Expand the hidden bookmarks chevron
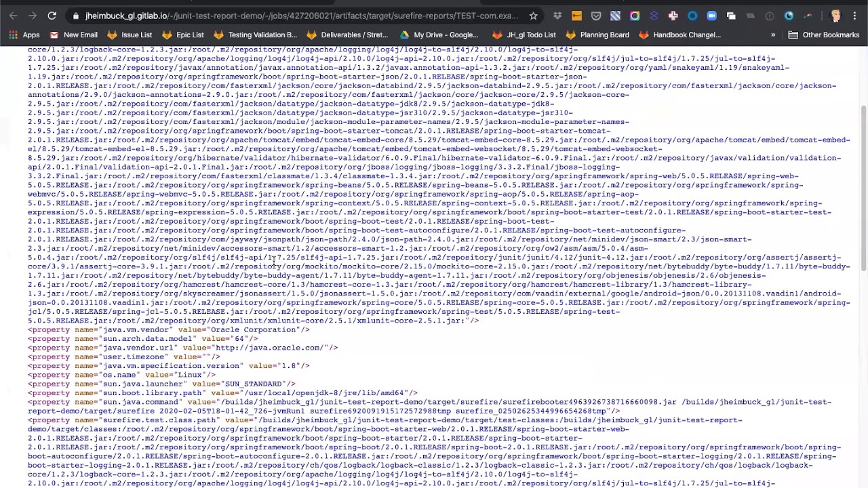 point(773,35)
